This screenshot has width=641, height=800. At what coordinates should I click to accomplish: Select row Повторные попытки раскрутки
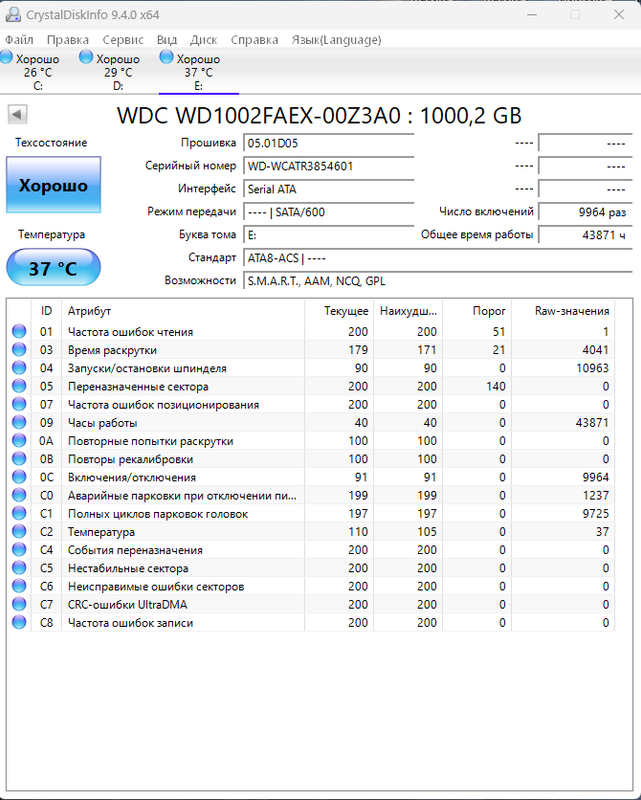pos(311,441)
